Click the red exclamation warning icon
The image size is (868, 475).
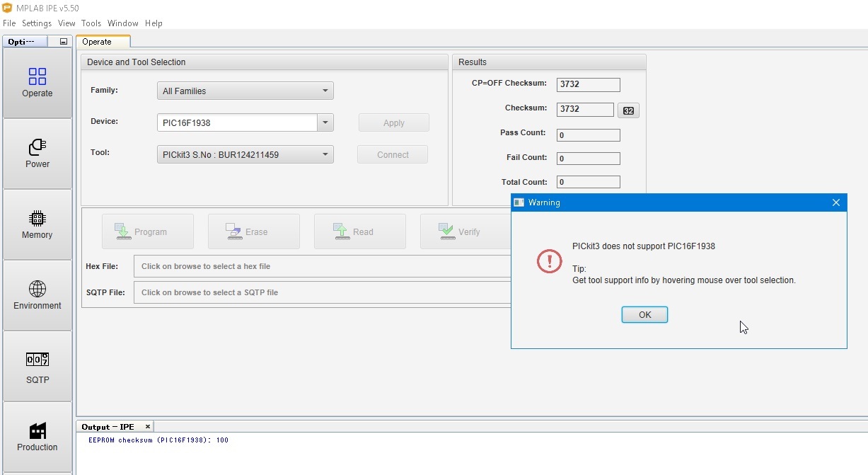pos(550,261)
